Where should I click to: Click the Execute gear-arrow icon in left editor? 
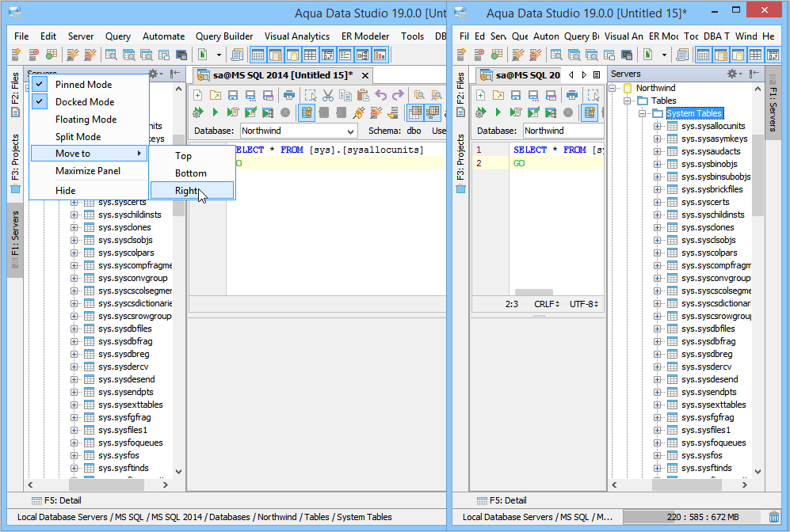pos(197,112)
